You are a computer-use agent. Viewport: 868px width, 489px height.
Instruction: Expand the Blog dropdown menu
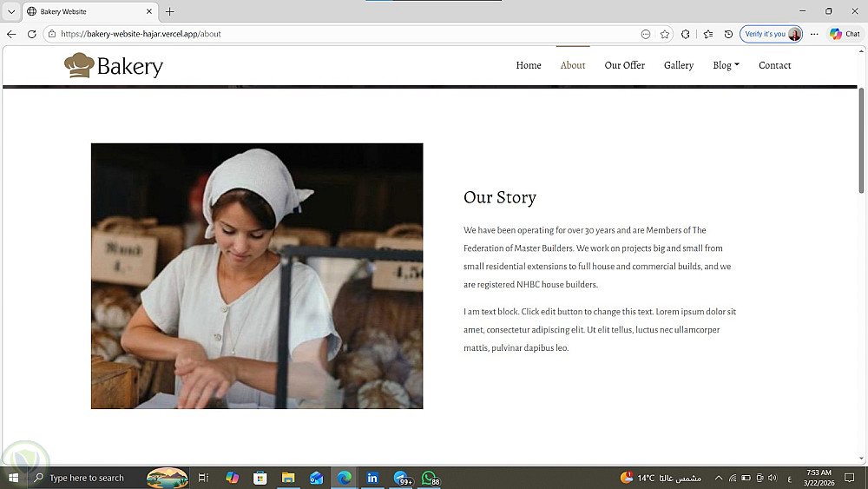(x=726, y=65)
